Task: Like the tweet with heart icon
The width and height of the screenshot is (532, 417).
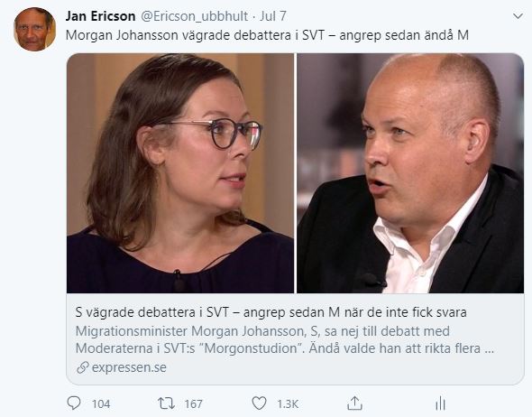Action: 259,403
